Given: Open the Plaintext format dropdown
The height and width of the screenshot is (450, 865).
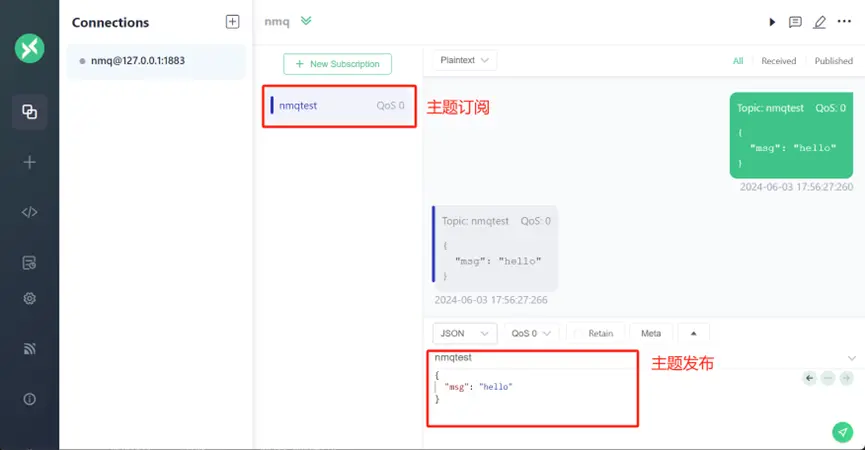Looking at the screenshot, I should point(465,61).
